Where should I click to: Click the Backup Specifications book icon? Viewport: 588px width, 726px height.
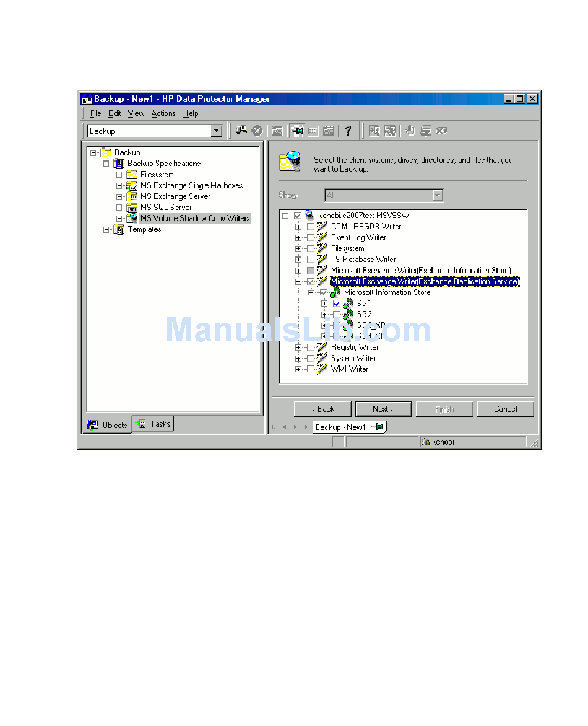119,164
